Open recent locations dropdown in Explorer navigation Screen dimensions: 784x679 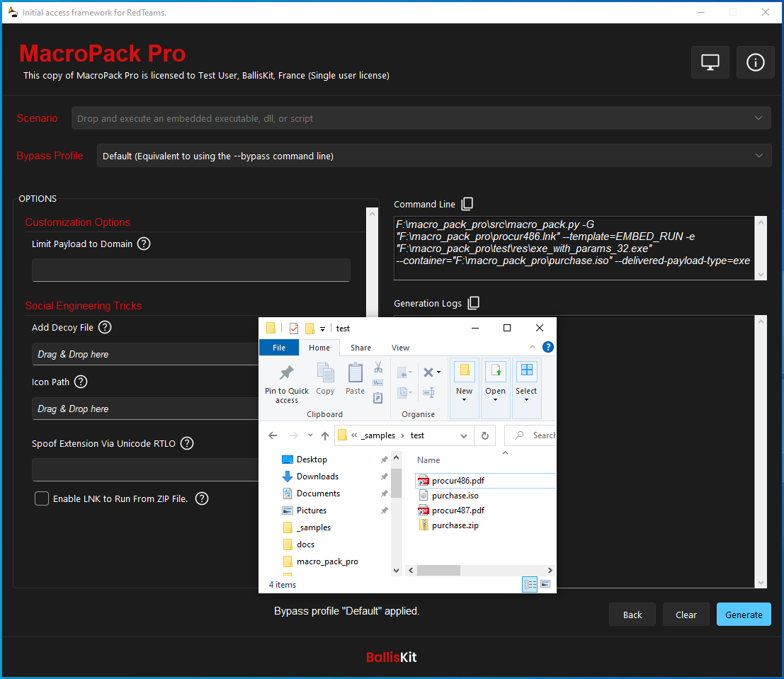pos(310,435)
